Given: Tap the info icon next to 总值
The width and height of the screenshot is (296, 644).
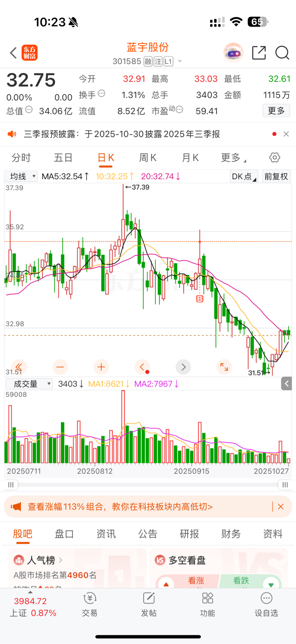Looking at the screenshot, I should [29, 110].
